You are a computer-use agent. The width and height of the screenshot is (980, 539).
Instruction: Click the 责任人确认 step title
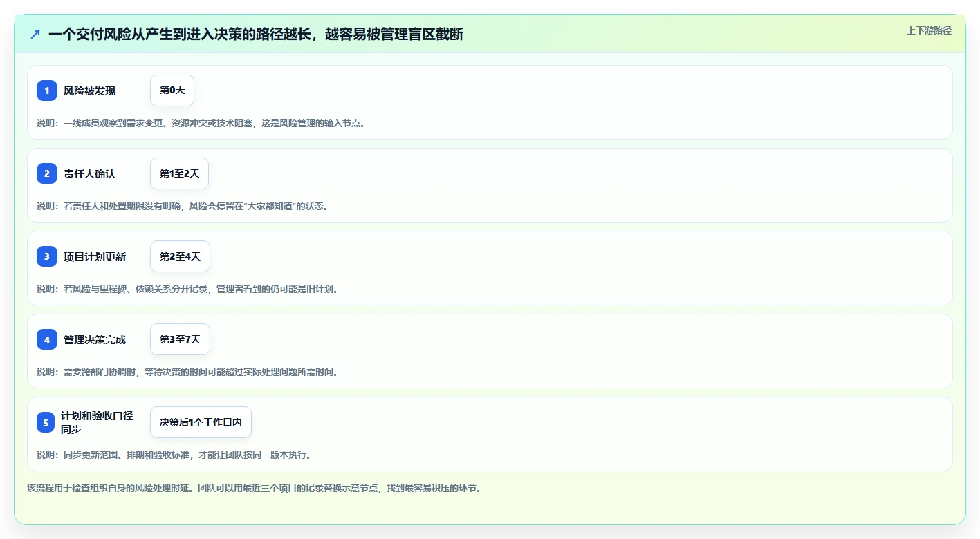pos(89,173)
